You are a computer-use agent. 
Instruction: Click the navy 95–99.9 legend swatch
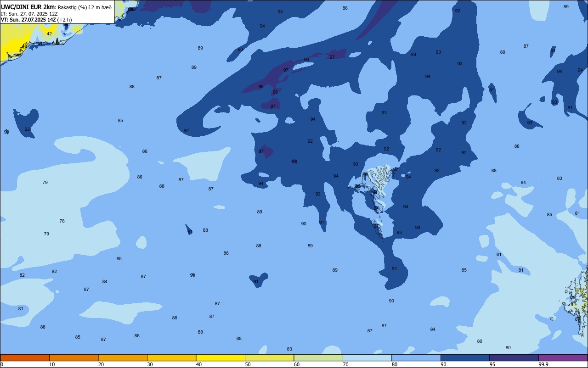pyautogui.click(x=514, y=357)
